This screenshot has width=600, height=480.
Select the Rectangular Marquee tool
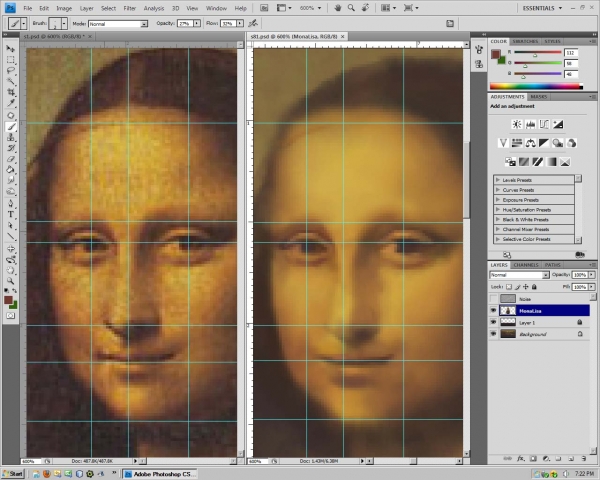[x=10, y=60]
